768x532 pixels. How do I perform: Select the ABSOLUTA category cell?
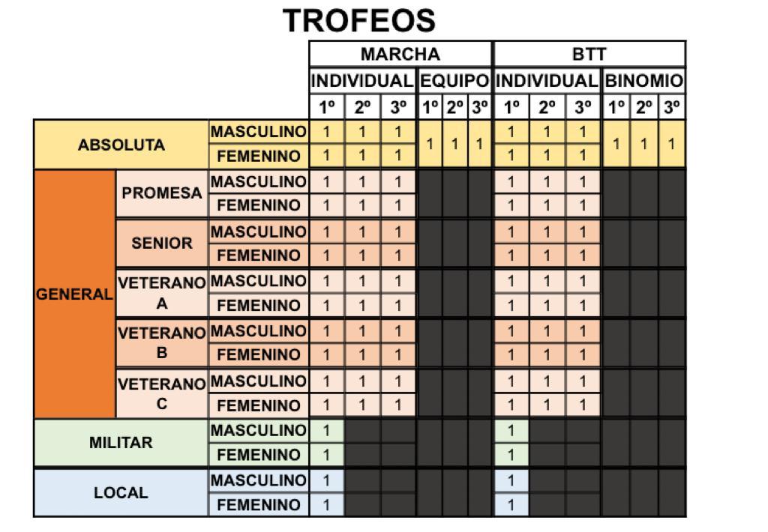[121, 145]
